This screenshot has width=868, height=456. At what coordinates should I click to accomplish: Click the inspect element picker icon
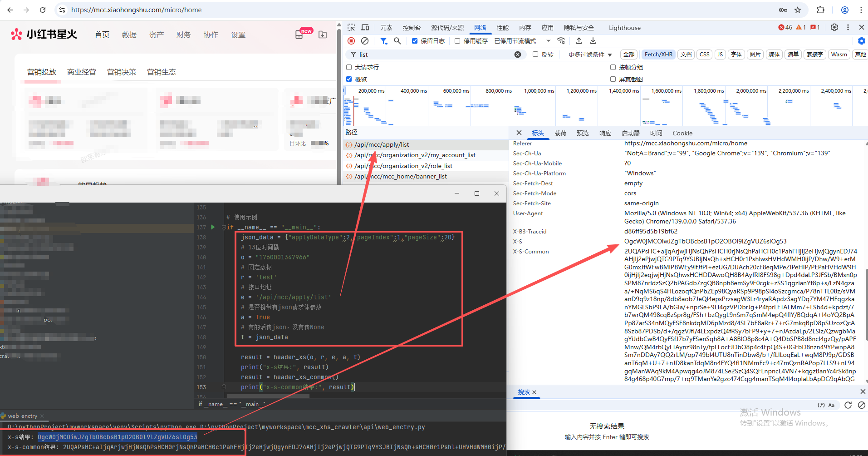pyautogui.click(x=351, y=28)
